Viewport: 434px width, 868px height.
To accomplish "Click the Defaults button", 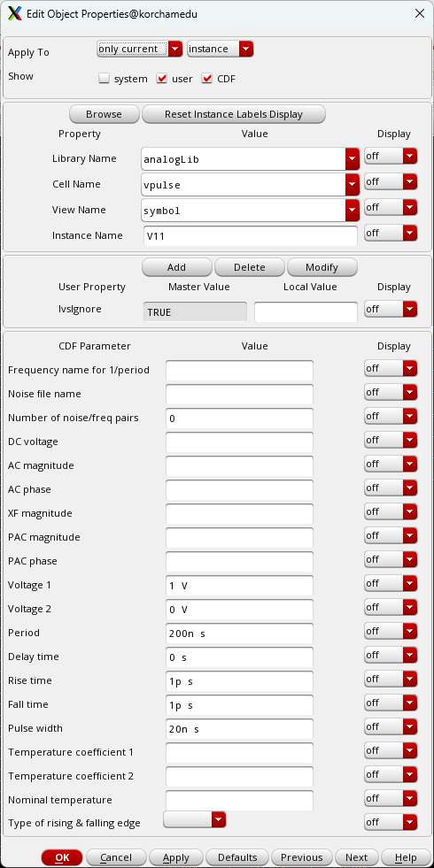I will (237, 857).
